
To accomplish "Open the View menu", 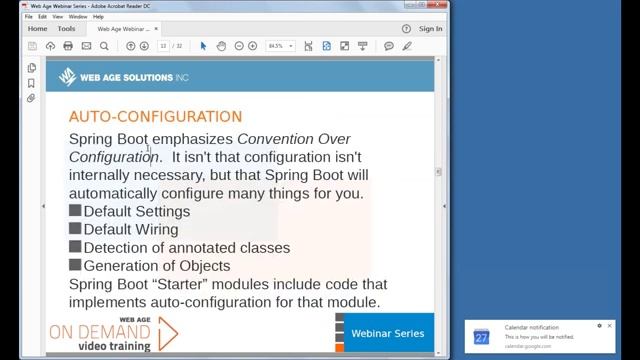I will 58,17.
